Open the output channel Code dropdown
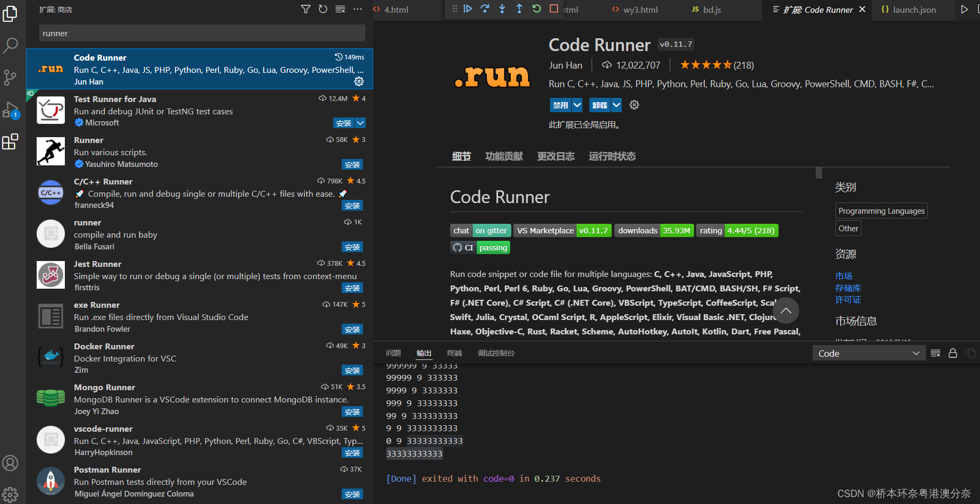980x504 pixels. [868, 354]
